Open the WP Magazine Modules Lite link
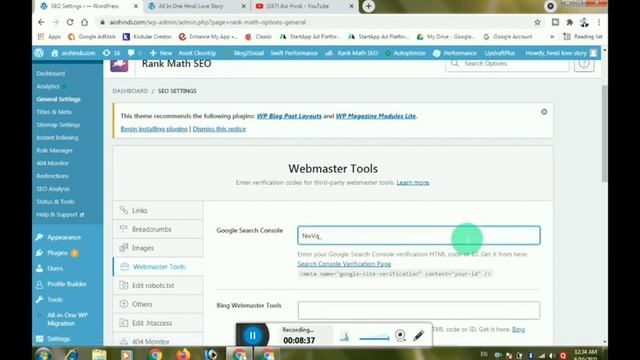 coord(376,116)
